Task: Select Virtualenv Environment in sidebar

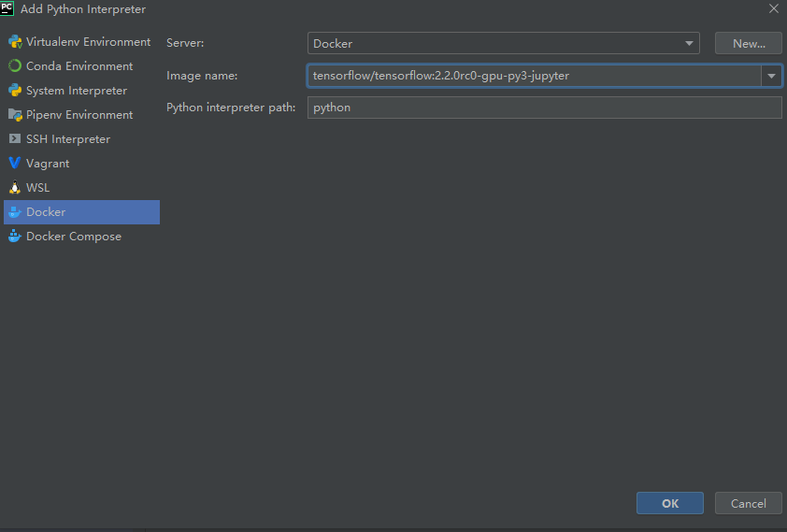Action: (x=82, y=42)
